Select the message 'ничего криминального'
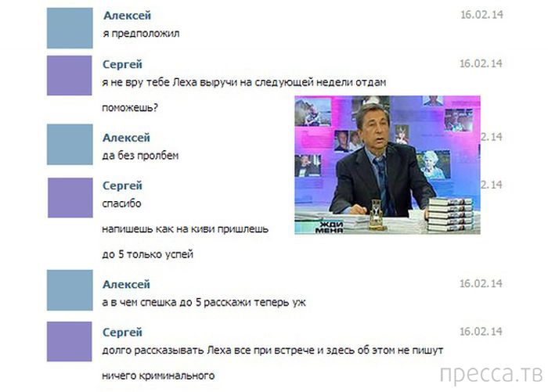Viewport: 548px width, 392px height. 158,376
